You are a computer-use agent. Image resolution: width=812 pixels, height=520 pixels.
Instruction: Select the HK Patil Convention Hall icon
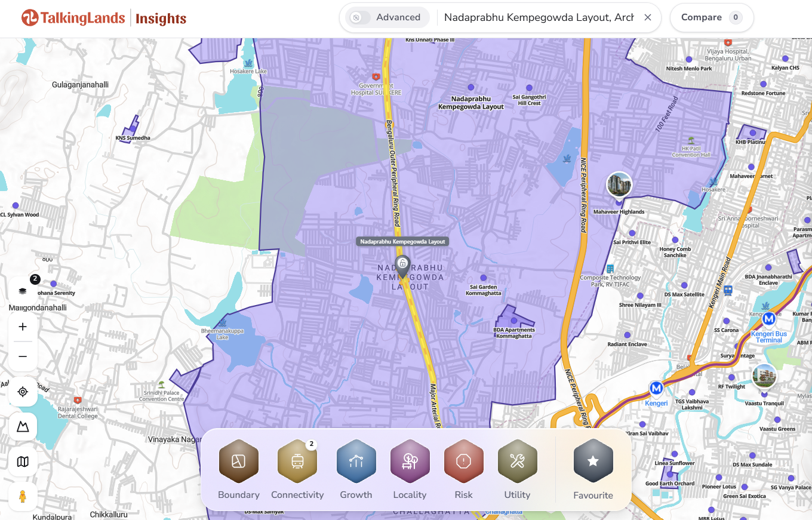coord(691,139)
